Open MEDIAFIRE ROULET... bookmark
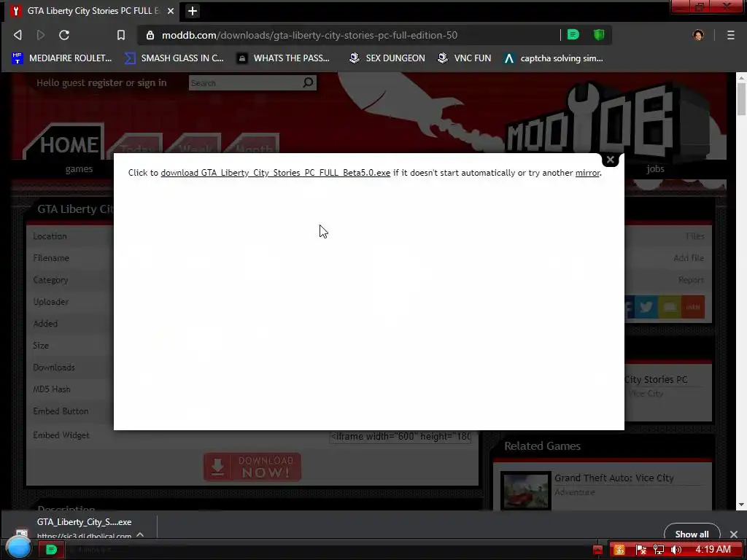The height and width of the screenshot is (560, 747). [62, 58]
